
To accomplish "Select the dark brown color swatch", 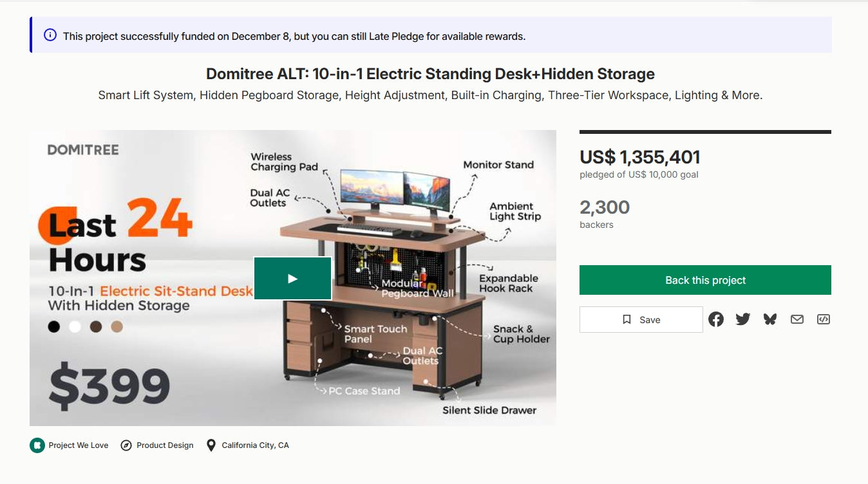I will [x=96, y=327].
